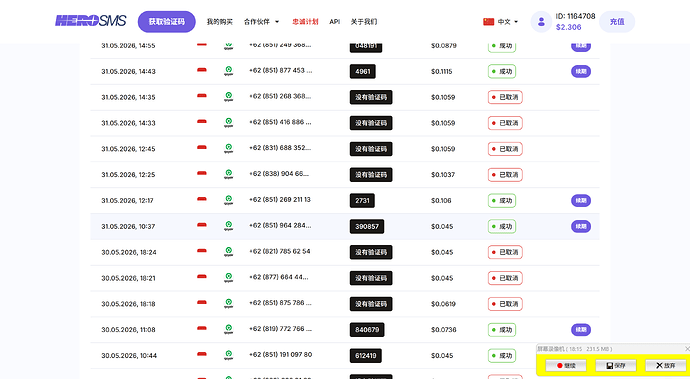The width and height of the screenshot is (690, 379).
Task: Click the 已取消 status badge in 14:33 row
Action: [505, 123]
